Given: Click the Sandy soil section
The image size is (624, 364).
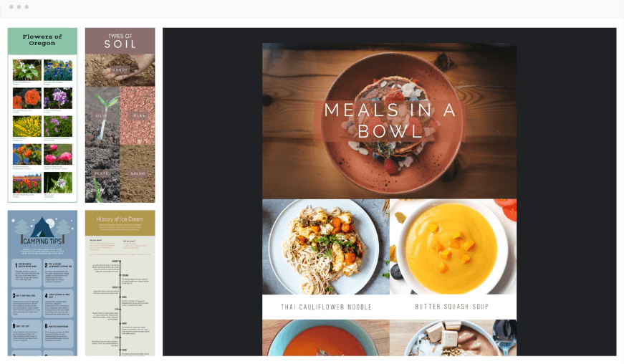Looking at the screenshot, I should [x=120, y=70].
